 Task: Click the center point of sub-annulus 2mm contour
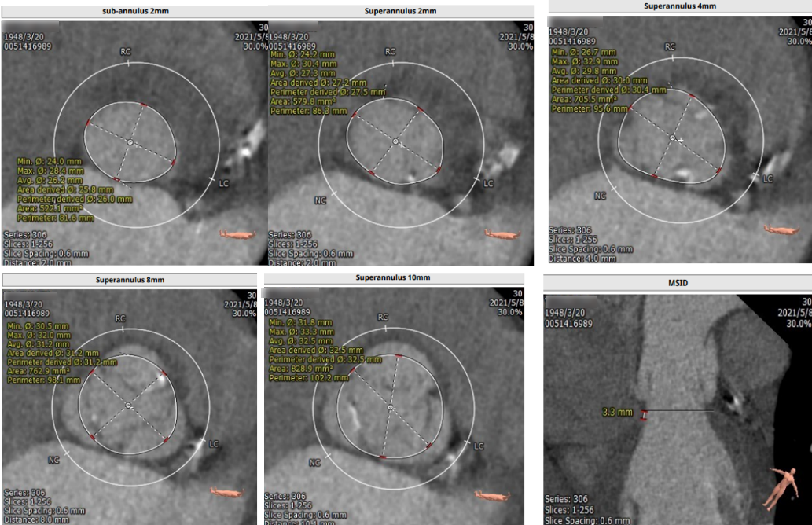(x=130, y=142)
